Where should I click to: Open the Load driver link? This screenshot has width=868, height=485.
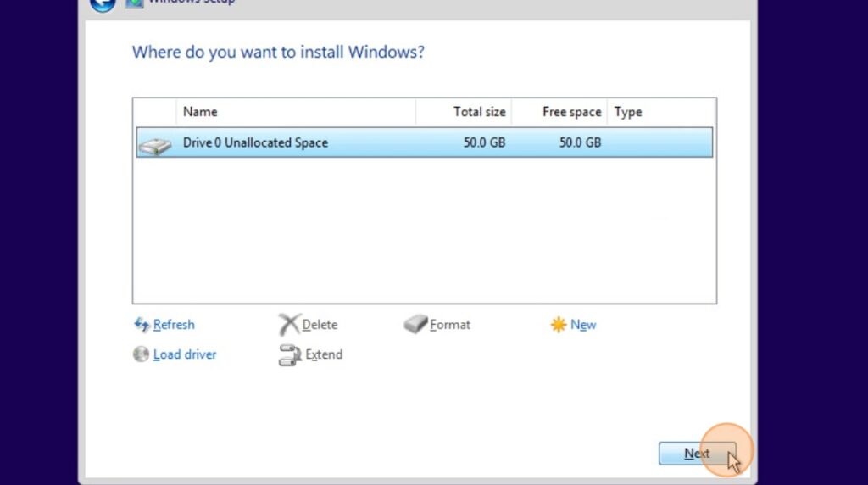[x=184, y=354]
